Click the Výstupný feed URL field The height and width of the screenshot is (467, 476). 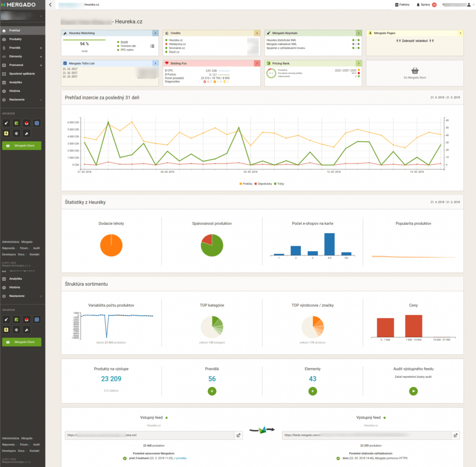[x=366, y=435]
